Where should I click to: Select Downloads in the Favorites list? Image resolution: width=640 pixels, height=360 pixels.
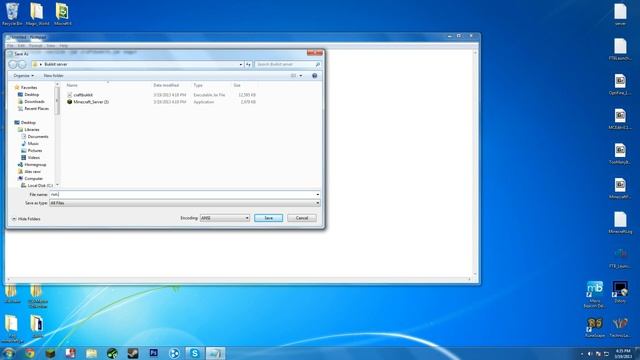[31, 102]
